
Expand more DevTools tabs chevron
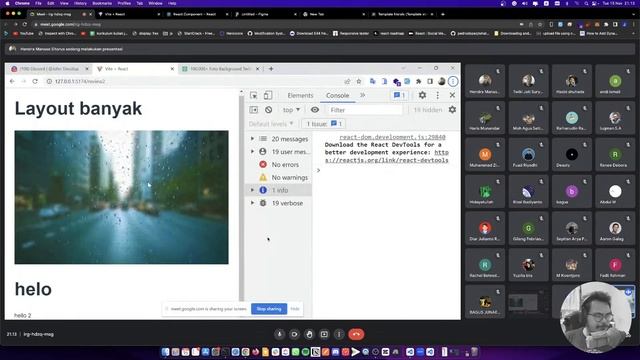point(362,95)
